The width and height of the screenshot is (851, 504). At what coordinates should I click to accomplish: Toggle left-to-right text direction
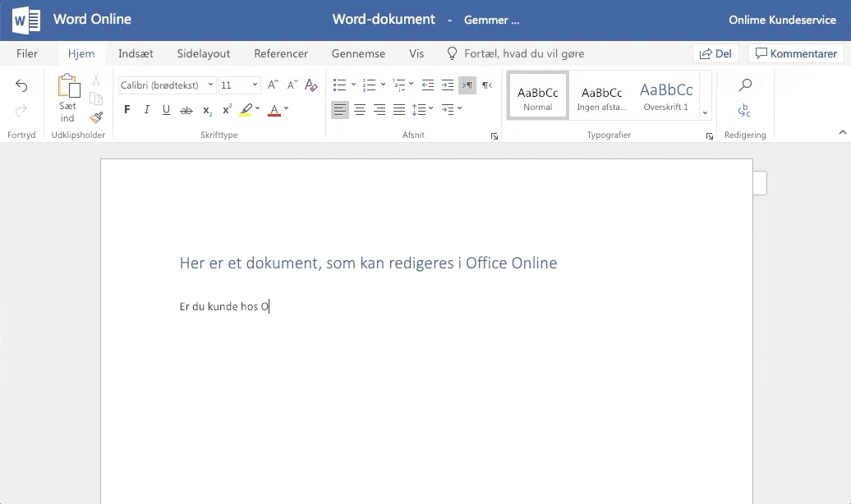coord(467,85)
